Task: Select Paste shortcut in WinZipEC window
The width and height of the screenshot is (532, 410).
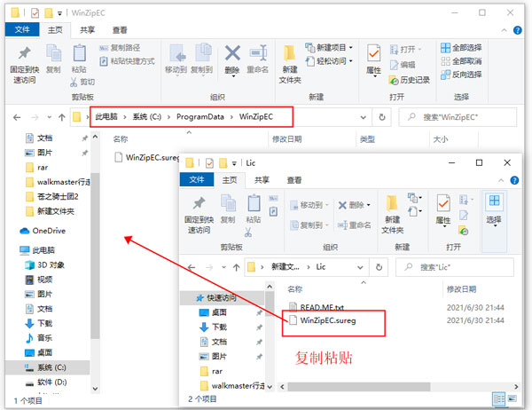Action: click(x=128, y=61)
